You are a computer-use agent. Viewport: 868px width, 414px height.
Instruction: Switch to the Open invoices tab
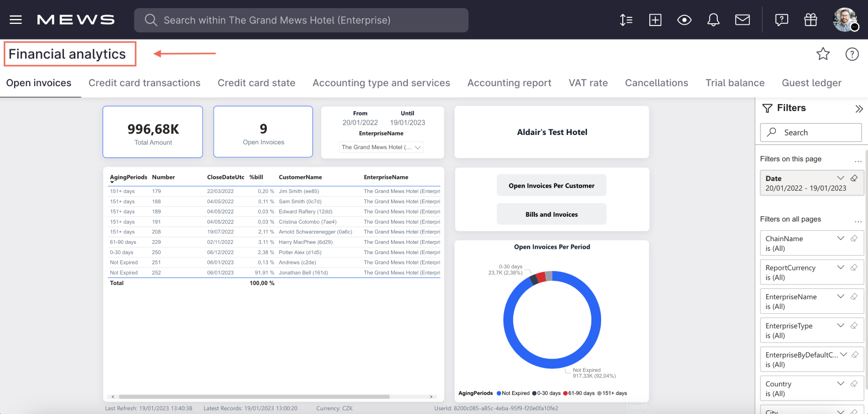coord(39,83)
